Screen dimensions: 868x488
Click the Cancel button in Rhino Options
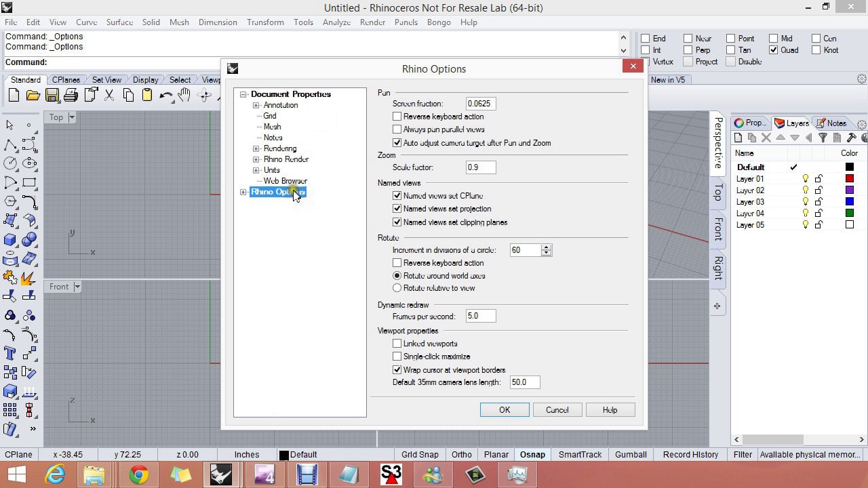(557, 410)
